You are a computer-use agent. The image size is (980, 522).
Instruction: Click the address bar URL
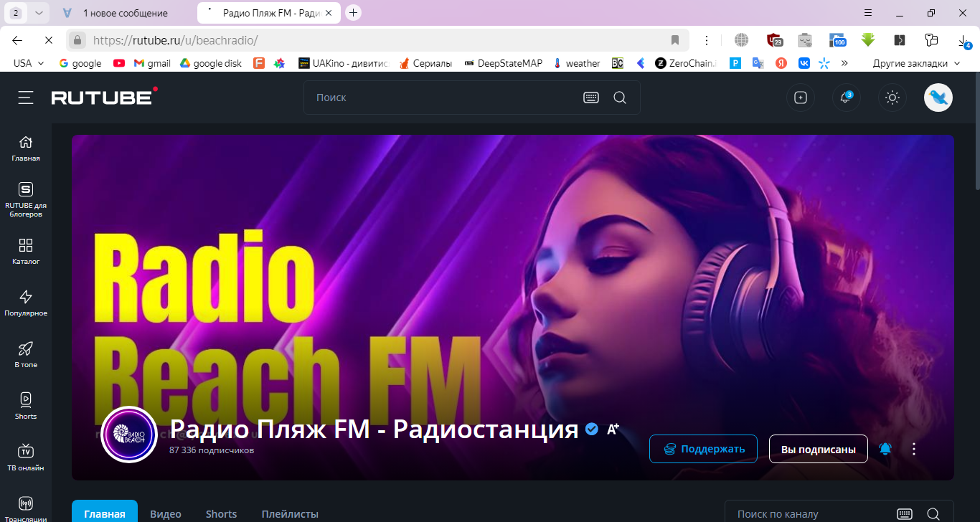[x=175, y=40]
